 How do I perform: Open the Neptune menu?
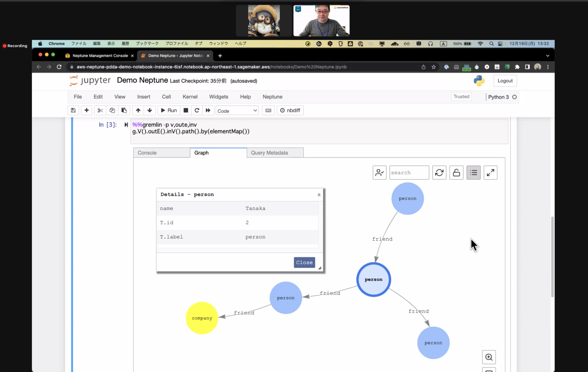272,97
